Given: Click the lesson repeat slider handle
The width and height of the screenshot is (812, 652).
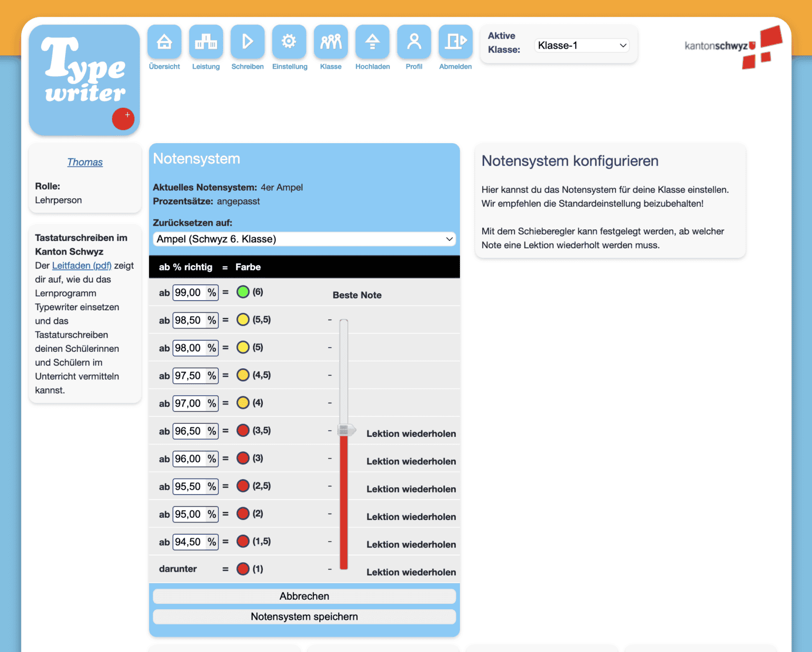Looking at the screenshot, I should coord(345,430).
